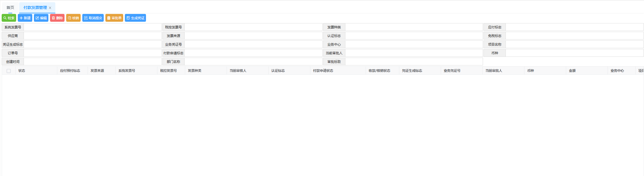Click the 供应商 input field
The image size is (644, 176).
[93, 36]
